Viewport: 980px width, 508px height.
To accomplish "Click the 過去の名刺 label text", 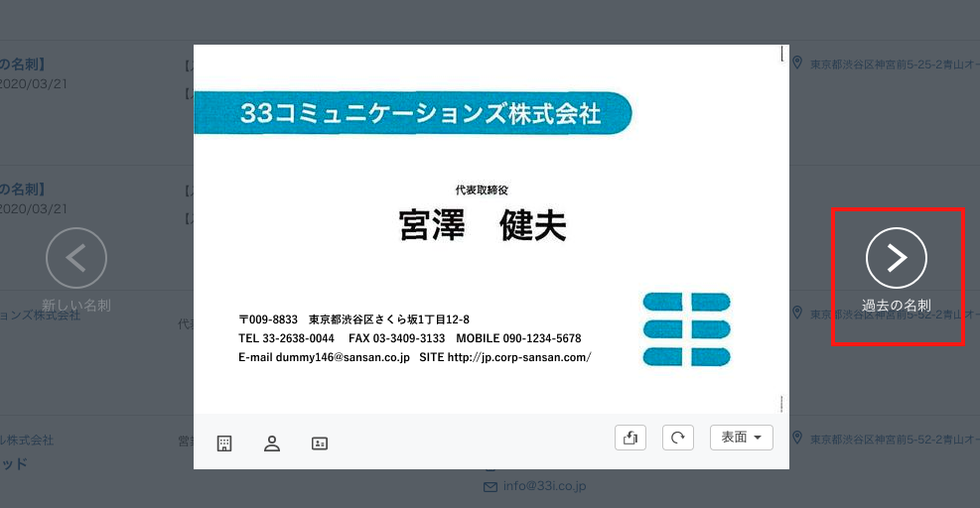I will point(897,305).
